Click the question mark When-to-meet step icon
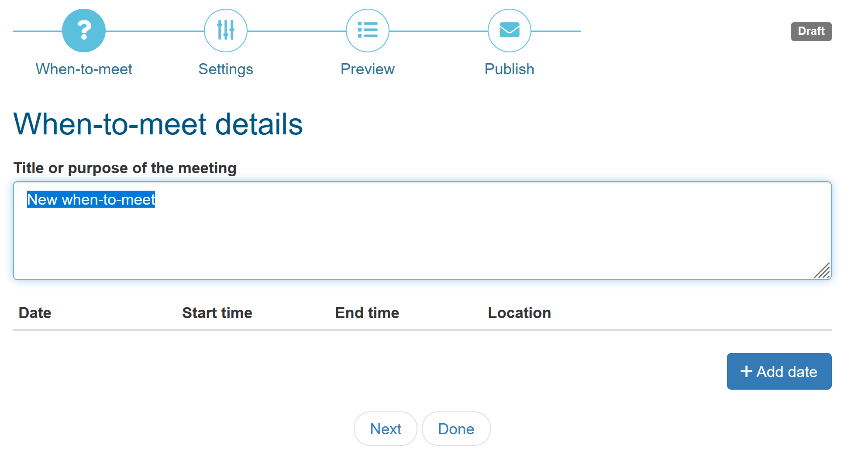The height and width of the screenshot is (466, 868). click(84, 31)
